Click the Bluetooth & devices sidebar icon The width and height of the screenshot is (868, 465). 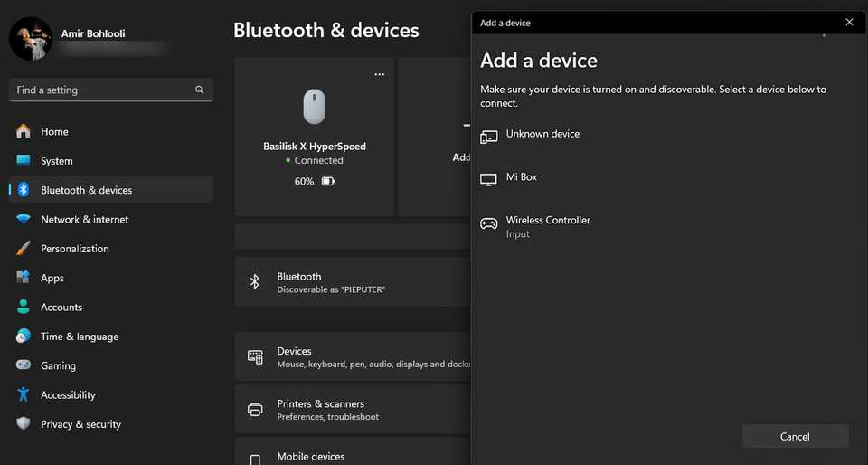coord(24,190)
